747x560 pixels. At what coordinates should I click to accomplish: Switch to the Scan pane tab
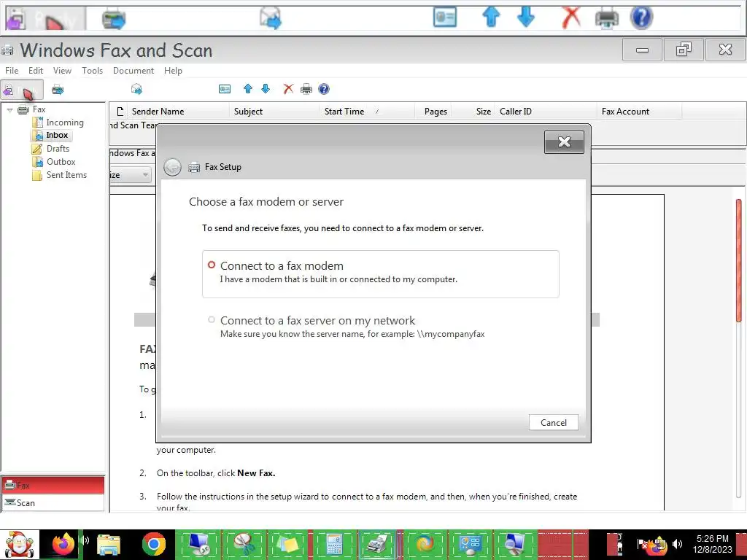pyautogui.click(x=53, y=503)
